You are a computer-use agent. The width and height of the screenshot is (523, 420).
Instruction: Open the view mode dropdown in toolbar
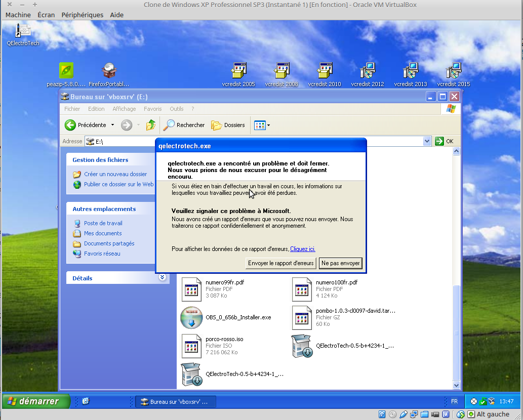click(268, 125)
